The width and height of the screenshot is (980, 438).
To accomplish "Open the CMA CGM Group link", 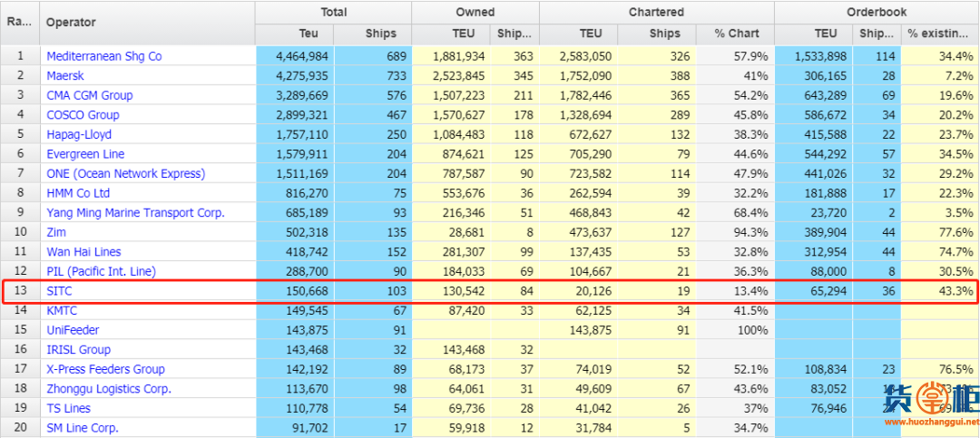I will 89,95.
